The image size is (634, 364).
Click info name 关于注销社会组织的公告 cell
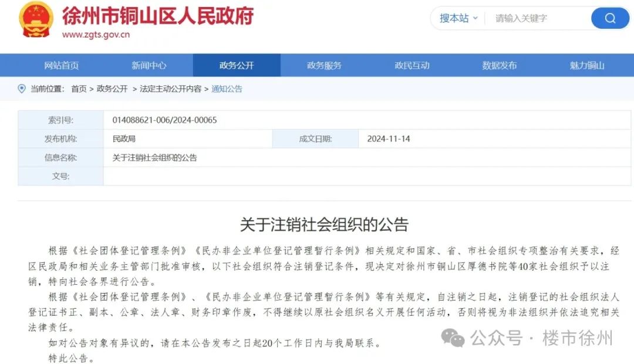(367, 158)
